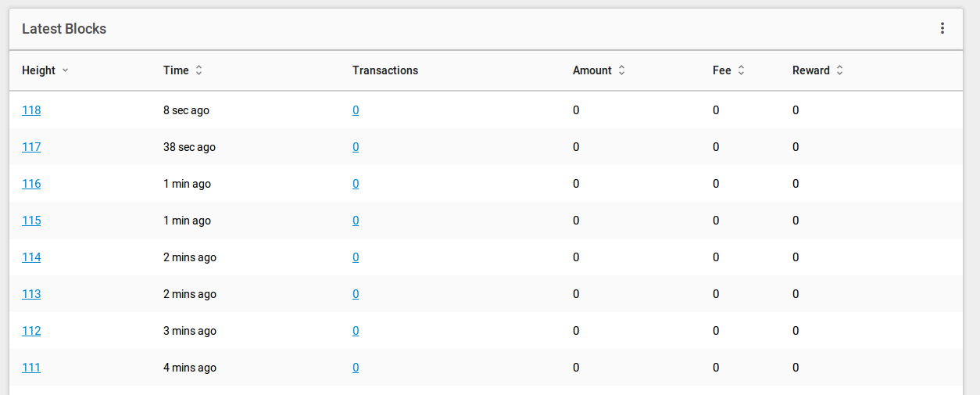Open block 113 link
This screenshot has width=980, height=395.
pyautogui.click(x=31, y=294)
